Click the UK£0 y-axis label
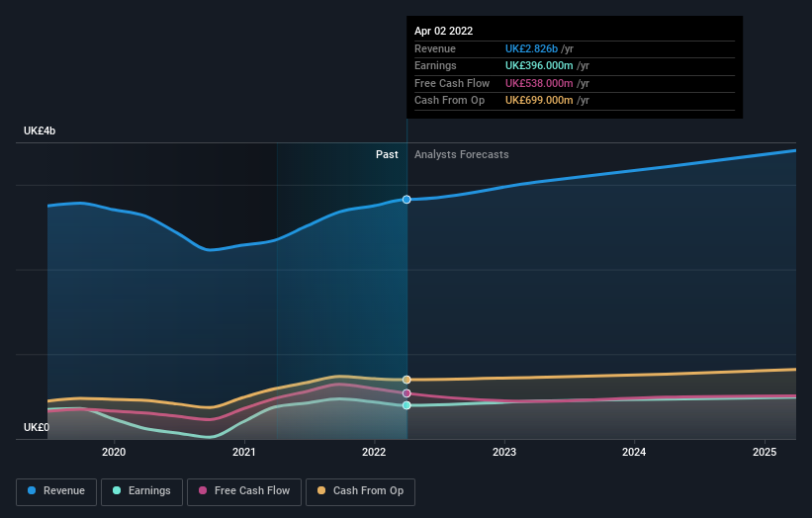Image resolution: width=812 pixels, height=518 pixels. [37, 427]
